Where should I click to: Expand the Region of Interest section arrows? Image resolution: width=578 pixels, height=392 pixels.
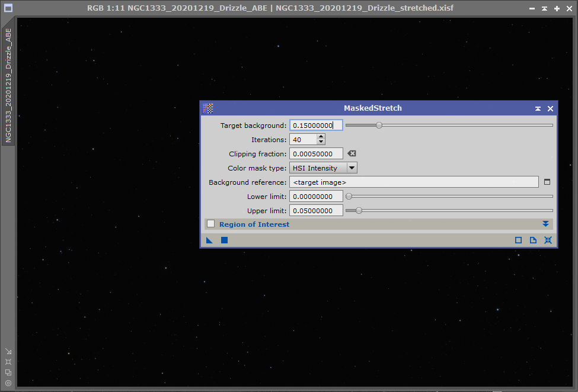pos(545,224)
